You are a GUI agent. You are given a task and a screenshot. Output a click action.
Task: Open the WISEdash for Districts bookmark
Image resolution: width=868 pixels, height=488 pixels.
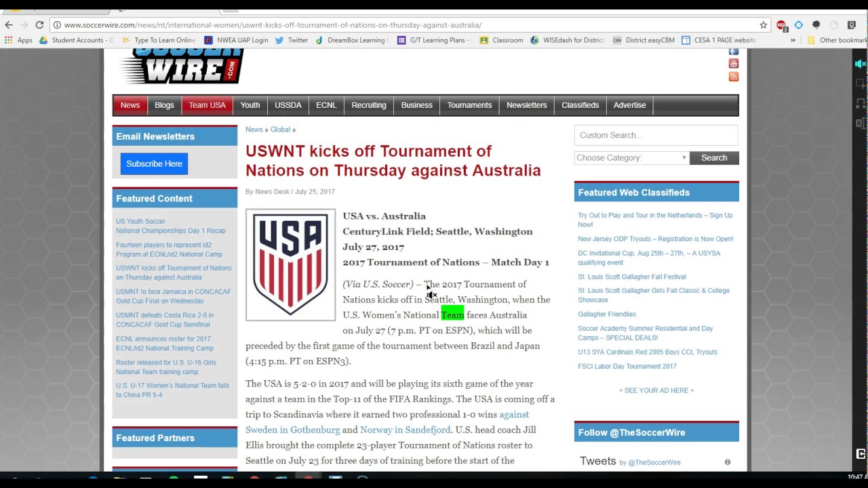[x=568, y=40]
